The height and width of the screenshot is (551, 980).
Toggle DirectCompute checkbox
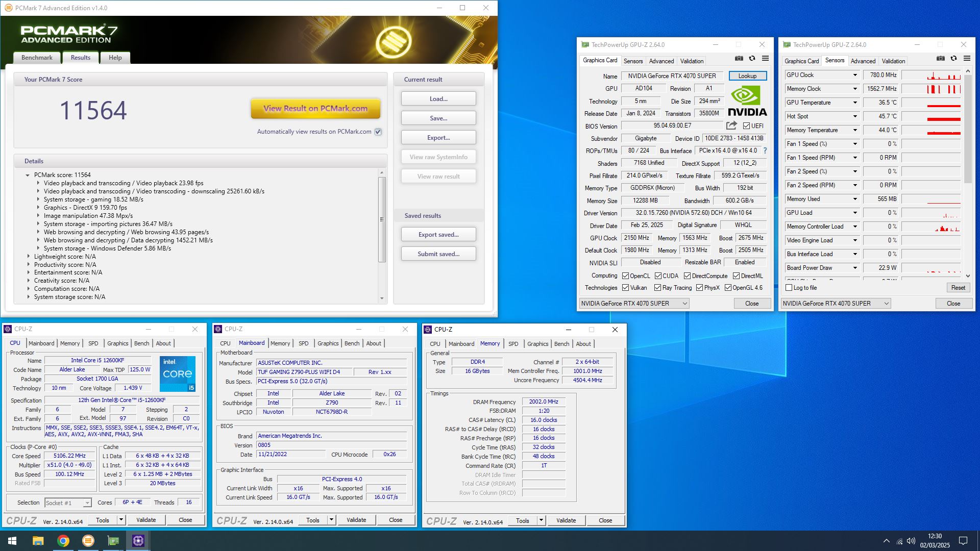[x=687, y=276]
